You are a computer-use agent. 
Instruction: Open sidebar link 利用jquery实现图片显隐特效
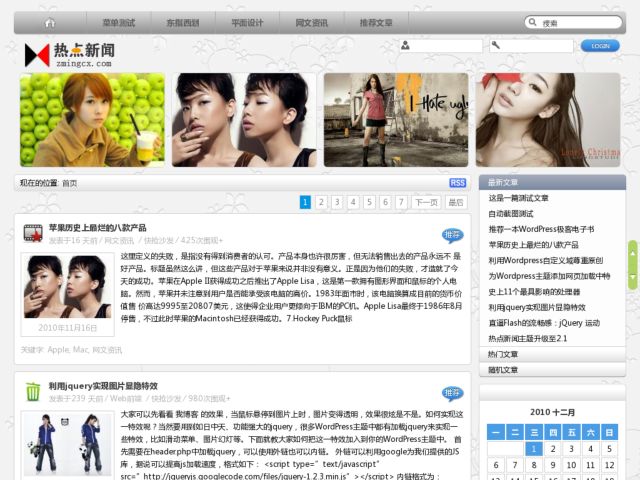[x=537, y=307]
